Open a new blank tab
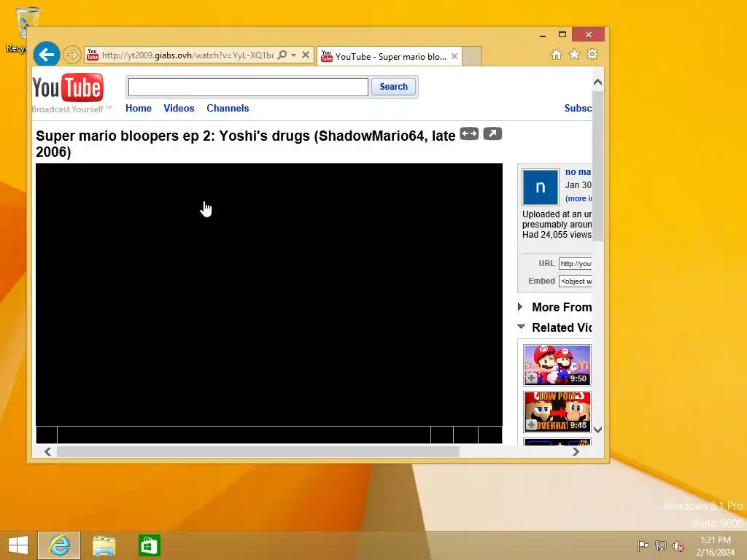Viewport: 747px width, 560px height. 472,56
